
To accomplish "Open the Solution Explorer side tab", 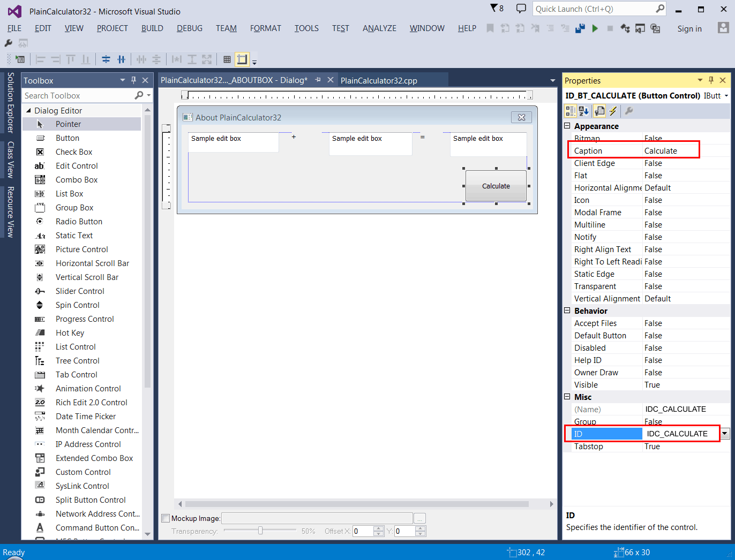I will pos(10,102).
